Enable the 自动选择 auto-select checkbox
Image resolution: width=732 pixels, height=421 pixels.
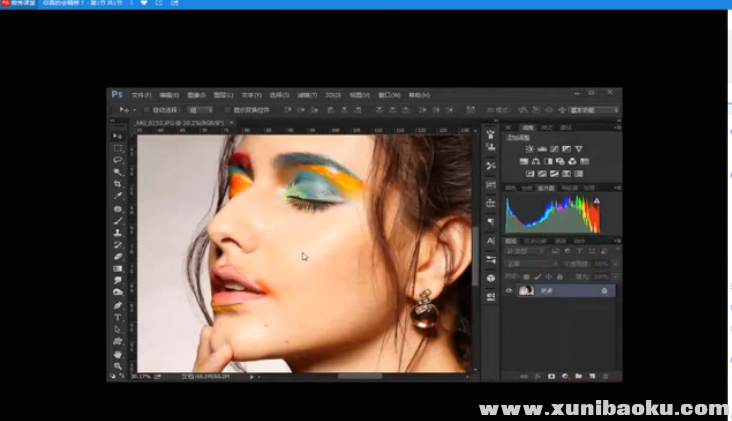click(146, 110)
